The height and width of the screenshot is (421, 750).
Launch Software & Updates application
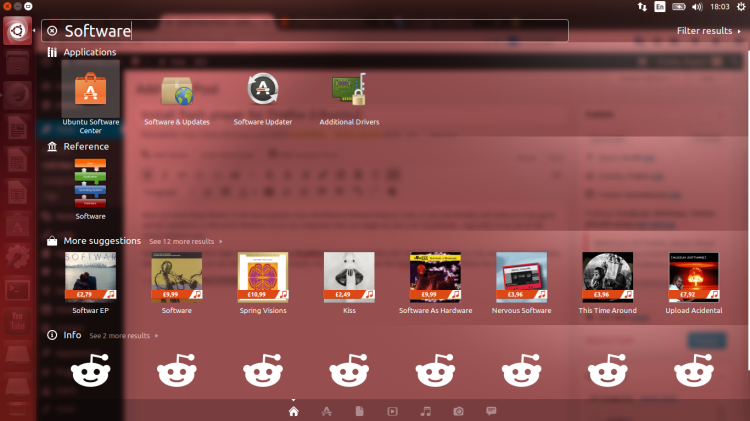tap(177, 99)
